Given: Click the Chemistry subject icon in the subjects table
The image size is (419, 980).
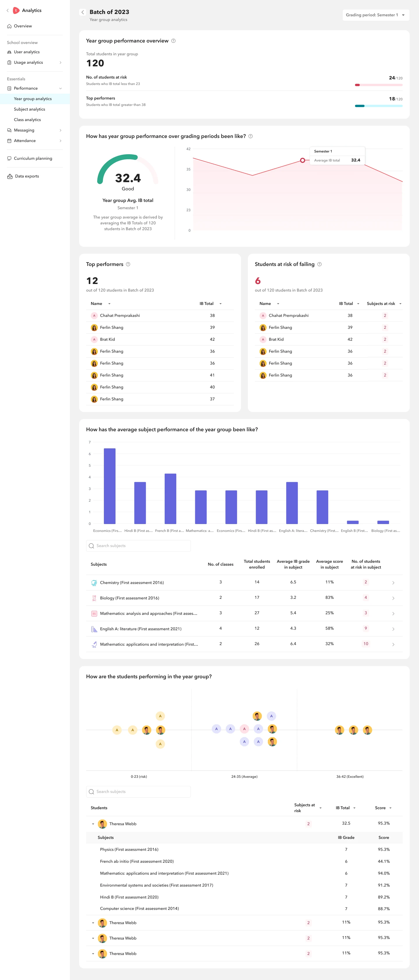Looking at the screenshot, I should point(94,583).
